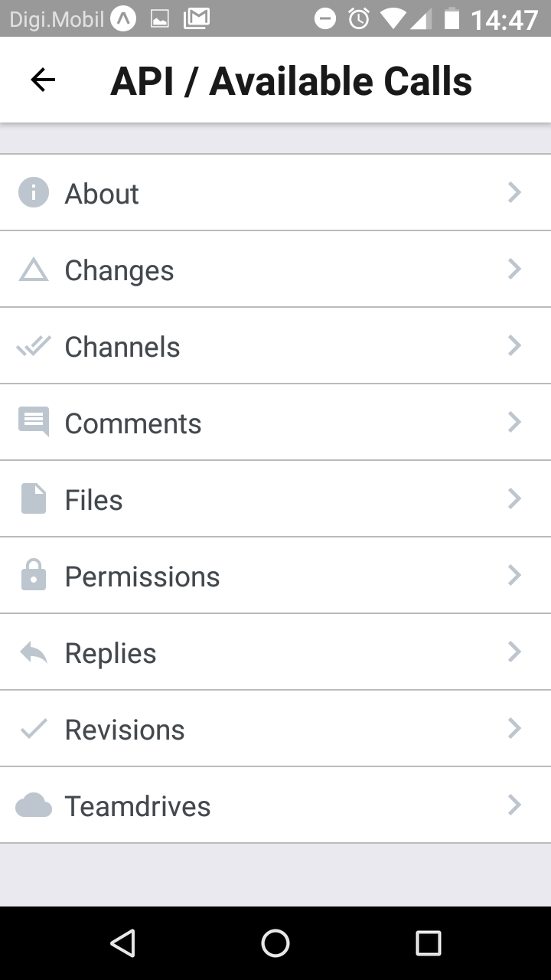
Task: Open the Channels row chevron
Action: point(514,345)
